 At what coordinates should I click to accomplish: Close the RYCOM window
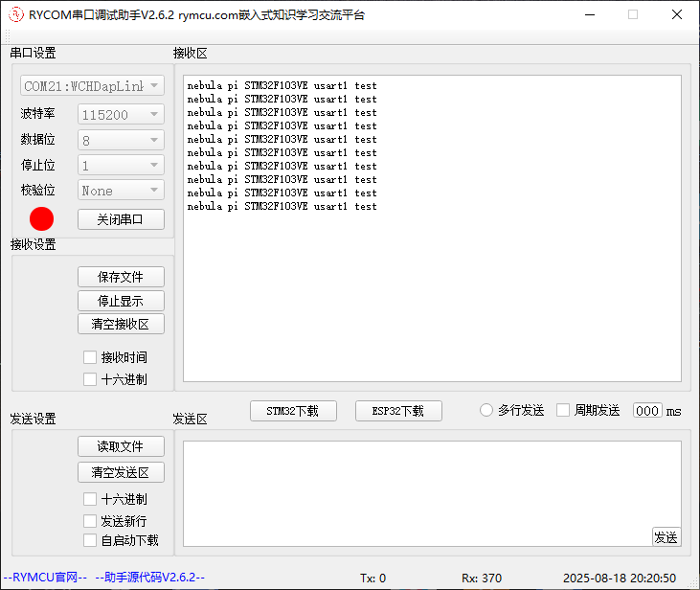pos(677,14)
